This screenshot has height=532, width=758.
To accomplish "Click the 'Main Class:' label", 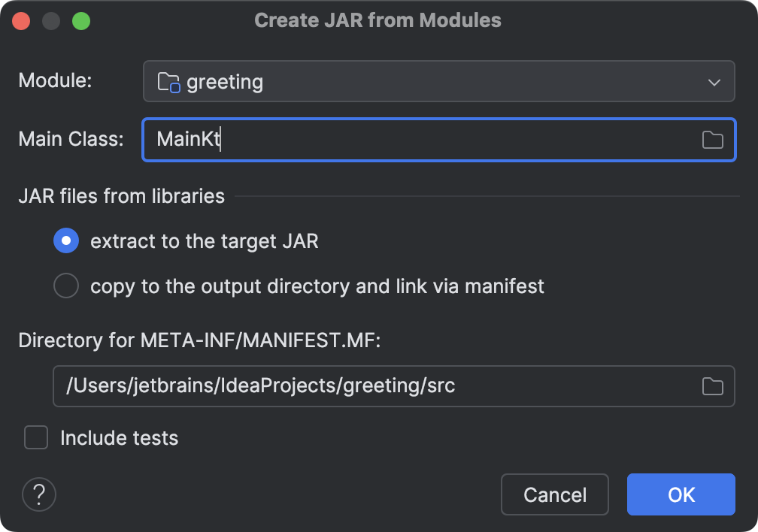I will click(x=71, y=139).
